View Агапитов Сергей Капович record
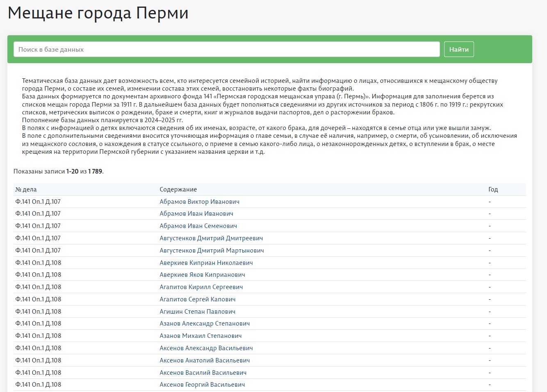This screenshot has width=547, height=392. pyautogui.click(x=197, y=299)
